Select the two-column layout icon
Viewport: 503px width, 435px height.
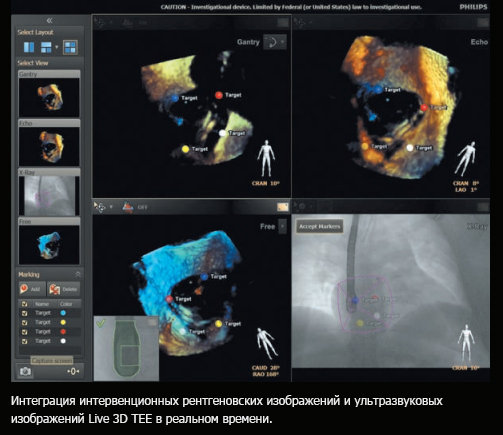[29, 47]
